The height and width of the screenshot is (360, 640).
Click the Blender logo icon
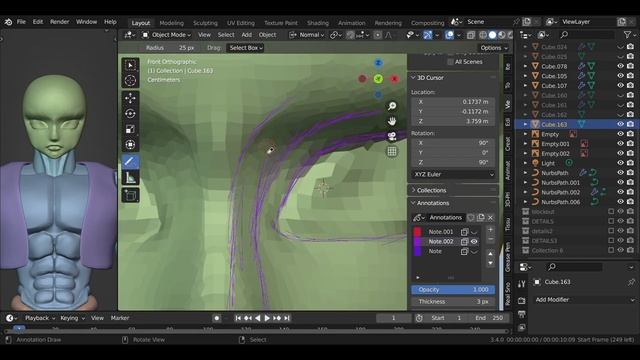point(8,22)
